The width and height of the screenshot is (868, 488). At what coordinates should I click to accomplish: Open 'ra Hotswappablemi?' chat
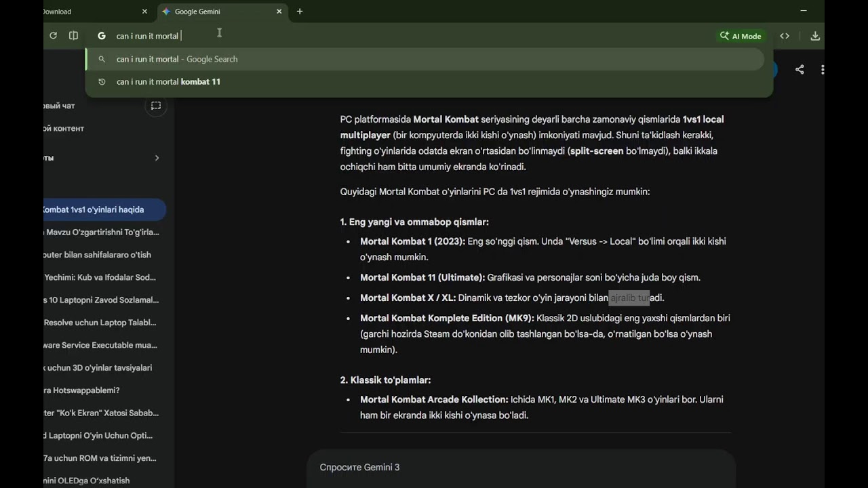[104, 390]
